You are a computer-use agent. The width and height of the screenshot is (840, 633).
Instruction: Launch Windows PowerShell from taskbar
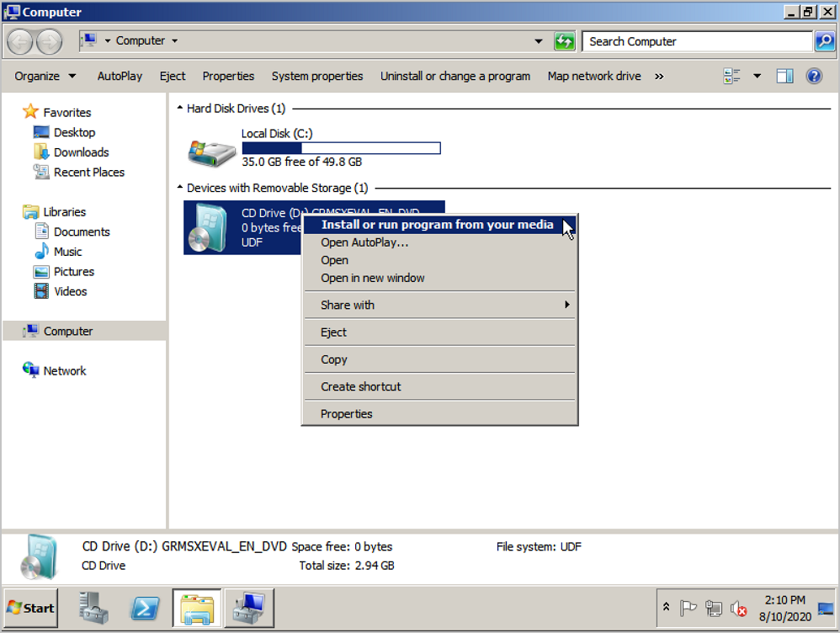pos(145,608)
